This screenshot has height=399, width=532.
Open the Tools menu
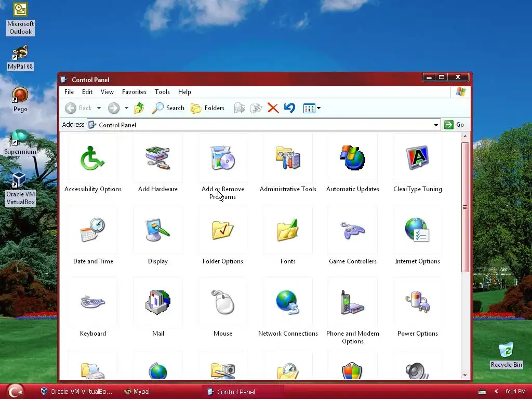point(162,92)
